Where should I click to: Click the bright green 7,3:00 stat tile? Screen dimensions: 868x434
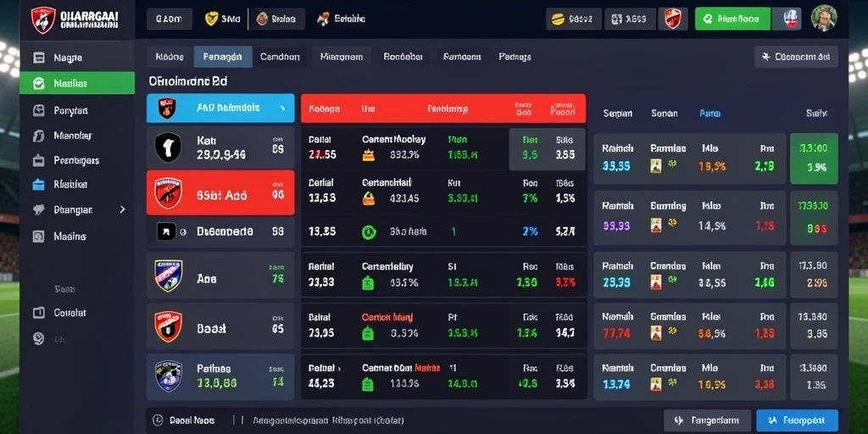814,159
